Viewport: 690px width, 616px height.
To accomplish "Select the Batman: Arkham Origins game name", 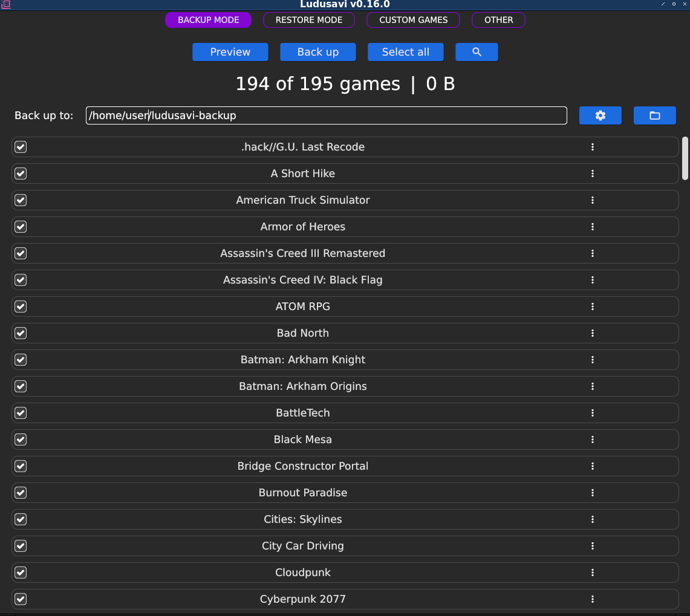I will (x=303, y=386).
